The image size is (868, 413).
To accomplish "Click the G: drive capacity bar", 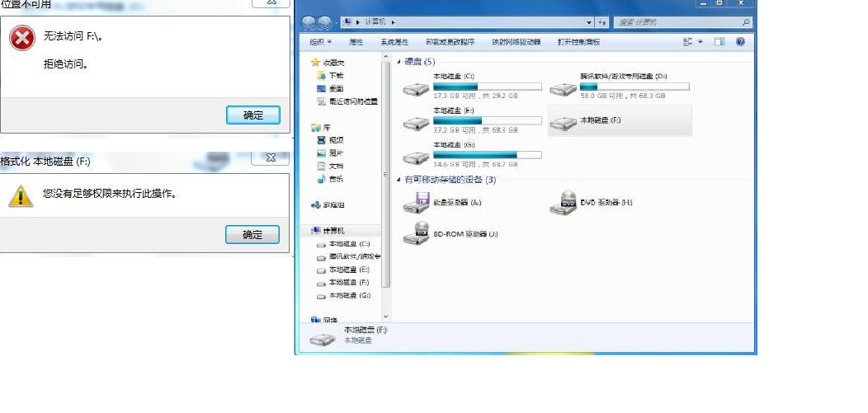I will point(487,155).
